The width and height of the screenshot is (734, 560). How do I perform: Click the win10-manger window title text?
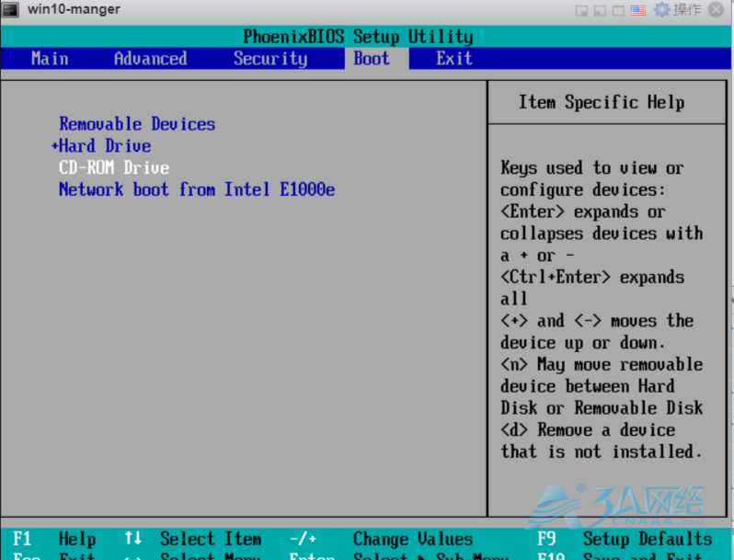click(74, 9)
